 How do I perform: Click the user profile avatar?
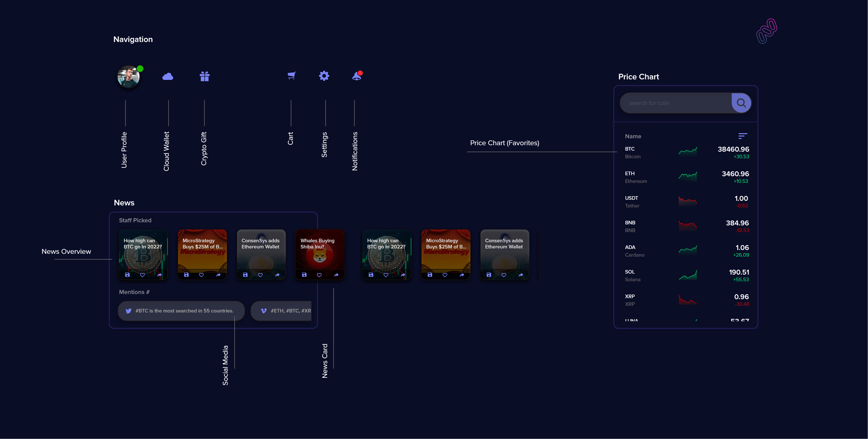128,77
